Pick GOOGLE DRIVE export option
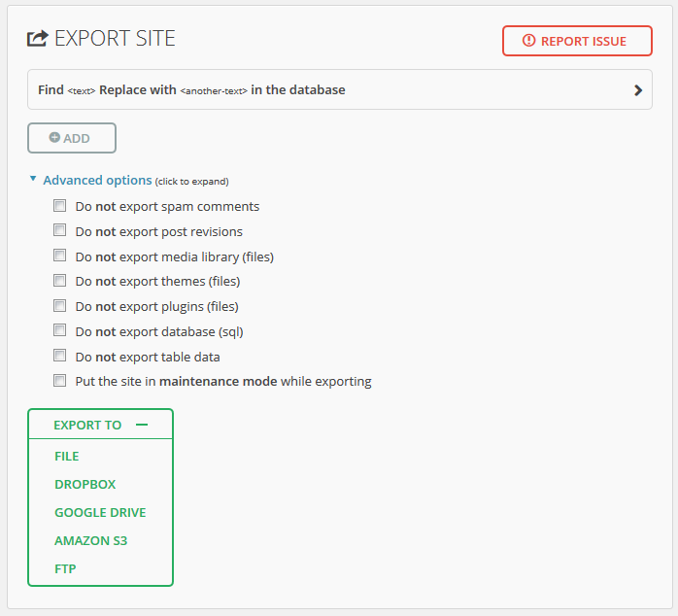The height and width of the screenshot is (616, 678). pyautogui.click(x=100, y=513)
